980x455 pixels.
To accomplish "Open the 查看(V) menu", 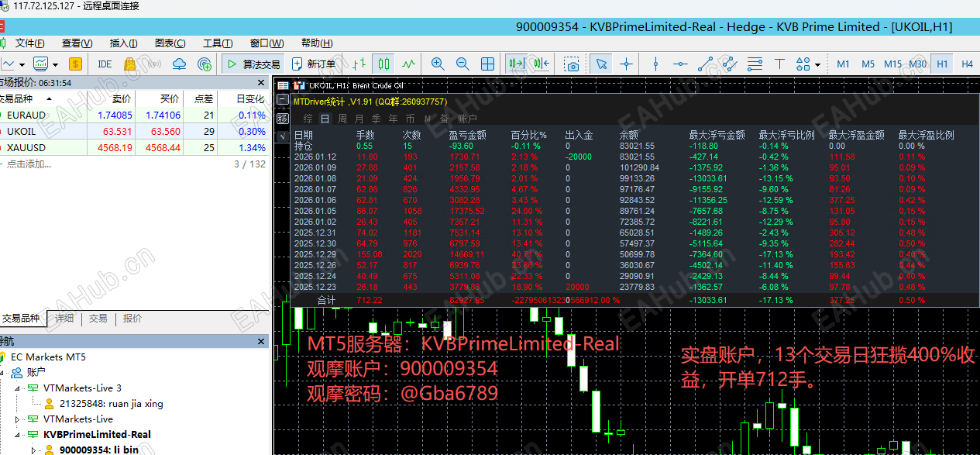I will click(x=77, y=43).
